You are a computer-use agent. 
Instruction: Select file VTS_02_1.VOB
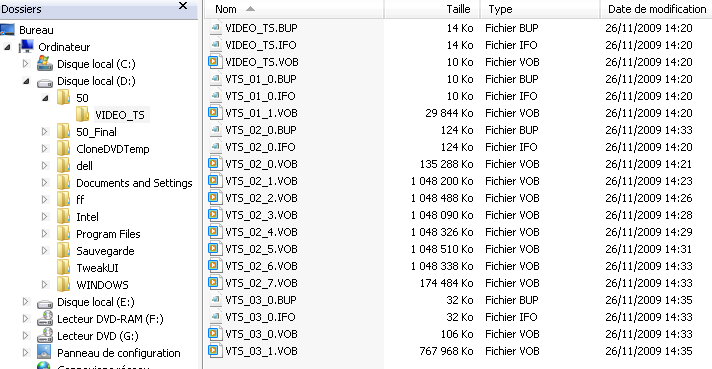click(262, 181)
